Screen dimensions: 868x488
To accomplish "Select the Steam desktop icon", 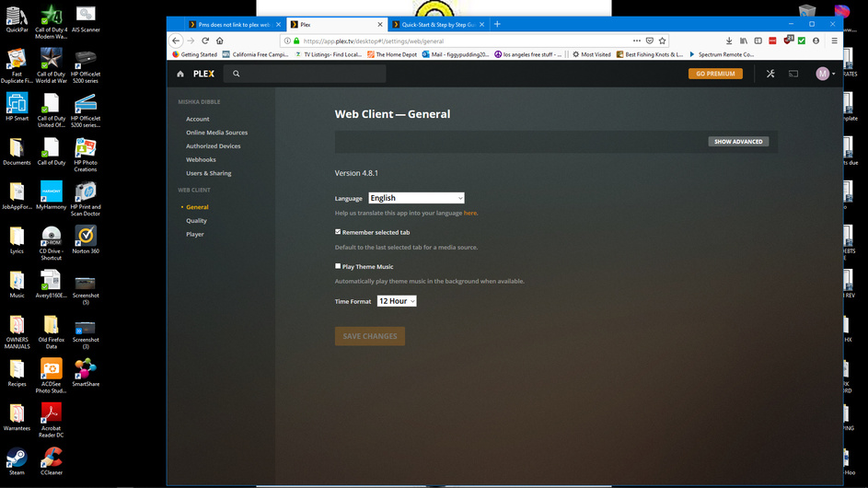I will [17, 461].
